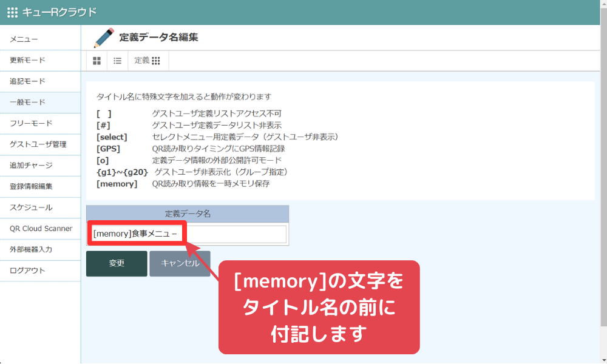The height and width of the screenshot is (364, 607).
Task: Click the キューRクラウド title text
Action: 59,12
